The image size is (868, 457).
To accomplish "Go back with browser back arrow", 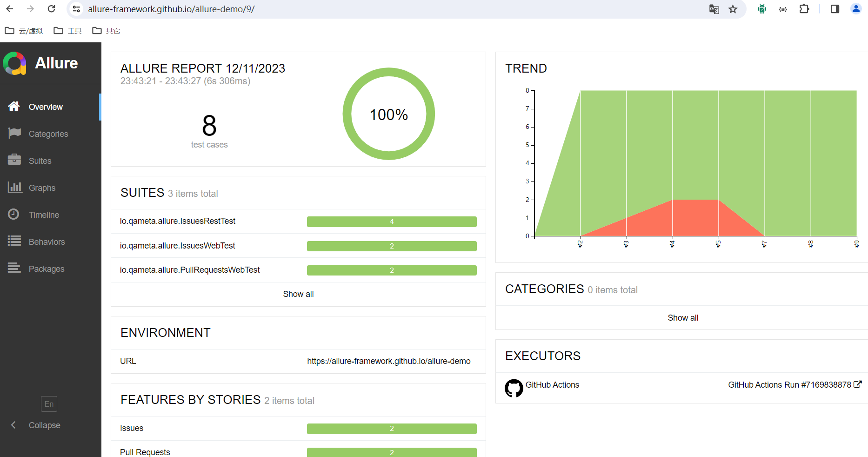I will coord(10,9).
